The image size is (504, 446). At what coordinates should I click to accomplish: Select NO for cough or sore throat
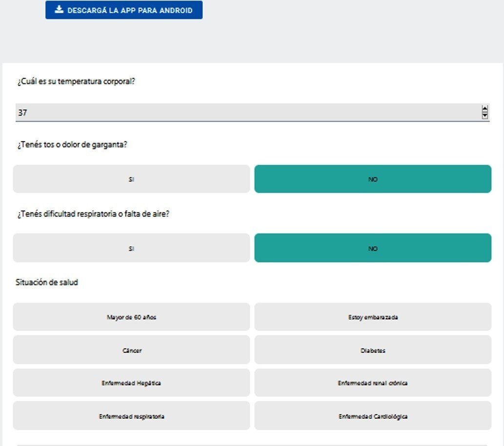click(373, 179)
